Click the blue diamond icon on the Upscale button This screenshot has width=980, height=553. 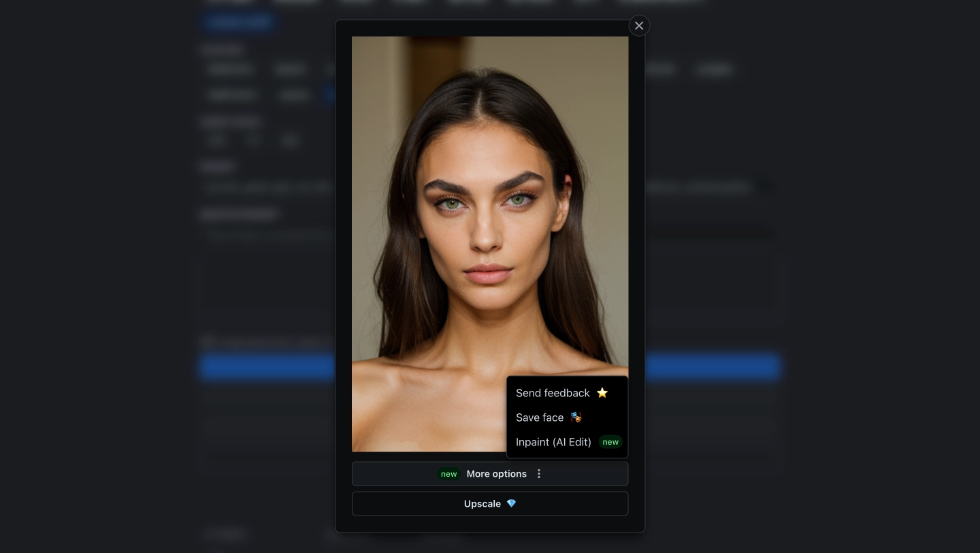pos(511,503)
